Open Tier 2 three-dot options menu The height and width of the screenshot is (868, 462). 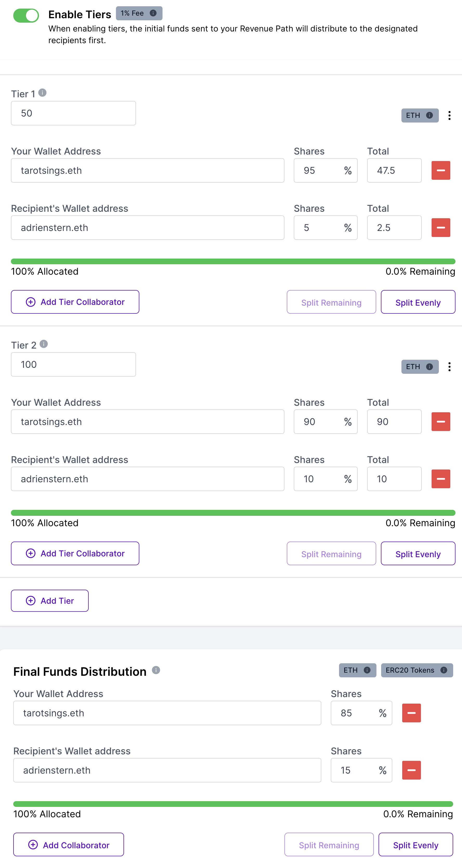(x=449, y=367)
